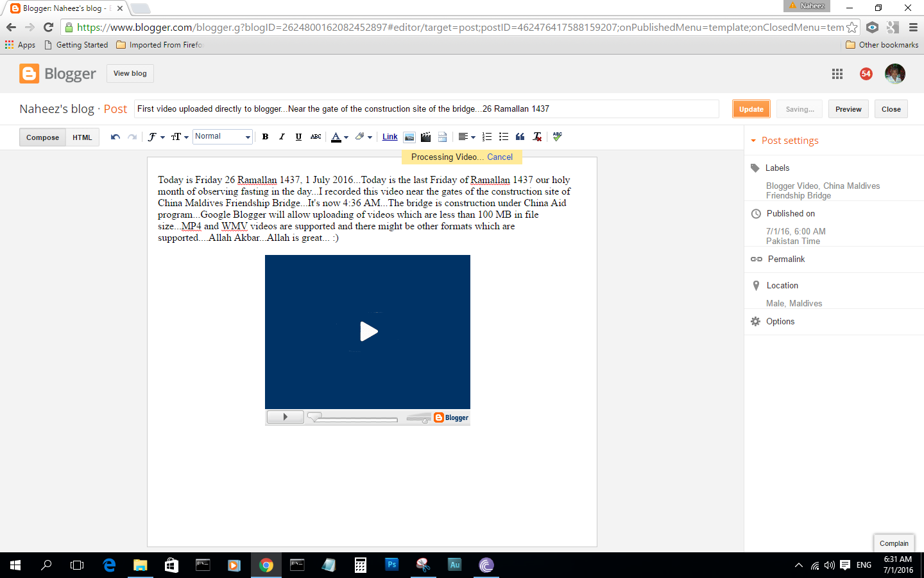
Task: Switch to the HTML editing tab
Action: pos(82,137)
